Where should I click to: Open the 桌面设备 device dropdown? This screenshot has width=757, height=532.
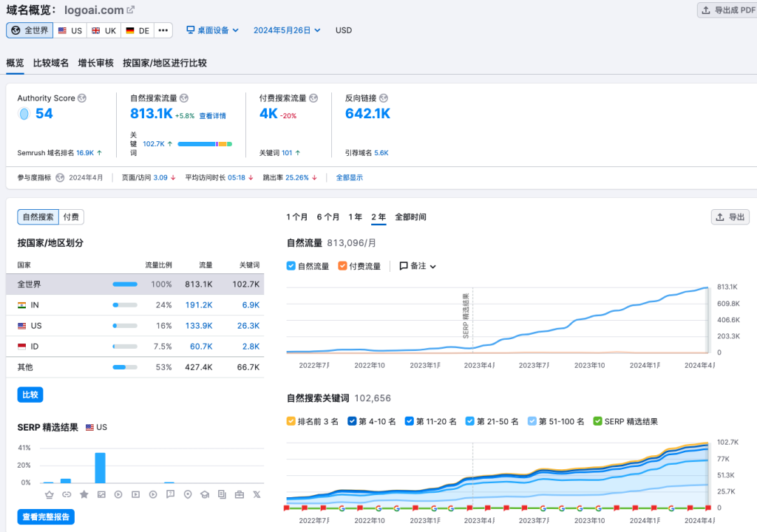pos(212,30)
